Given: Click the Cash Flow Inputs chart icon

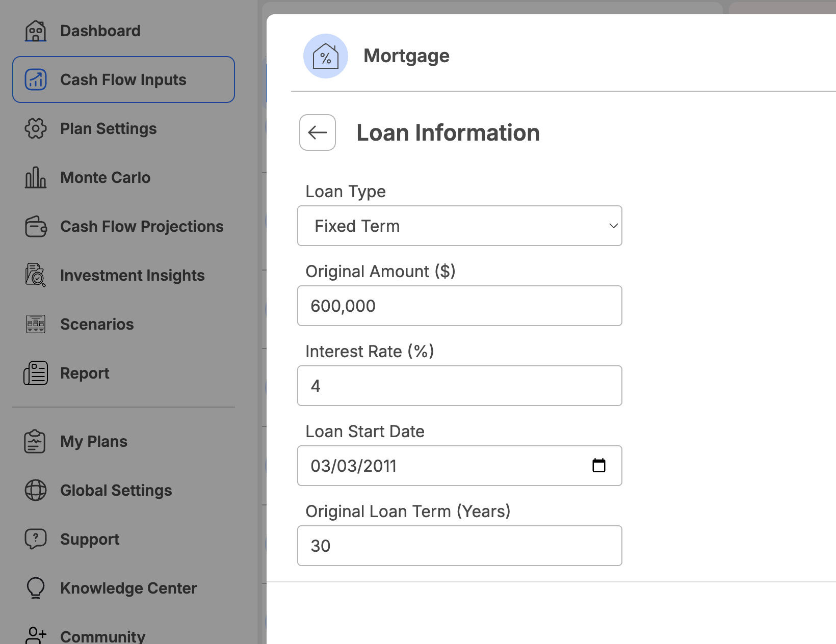Looking at the screenshot, I should coord(36,79).
